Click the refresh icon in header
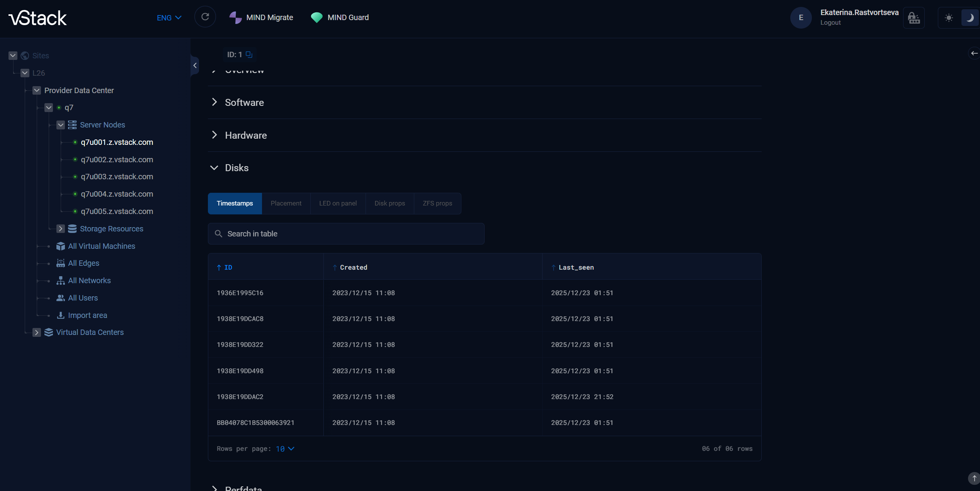Viewport: 980px width, 491px height. [205, 17]
